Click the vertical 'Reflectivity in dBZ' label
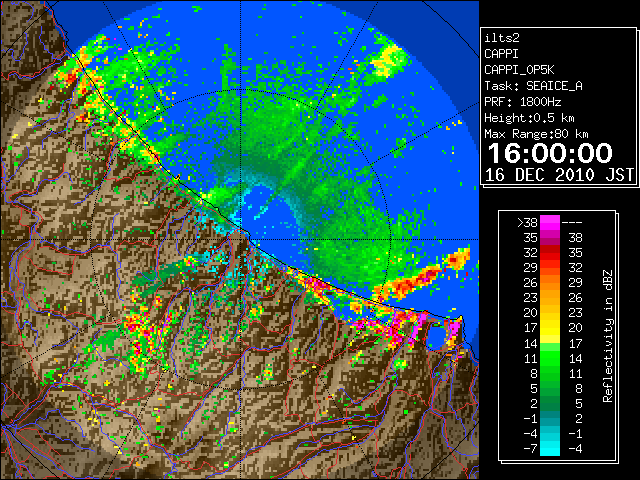640x480 pixels. pos(608,336)
